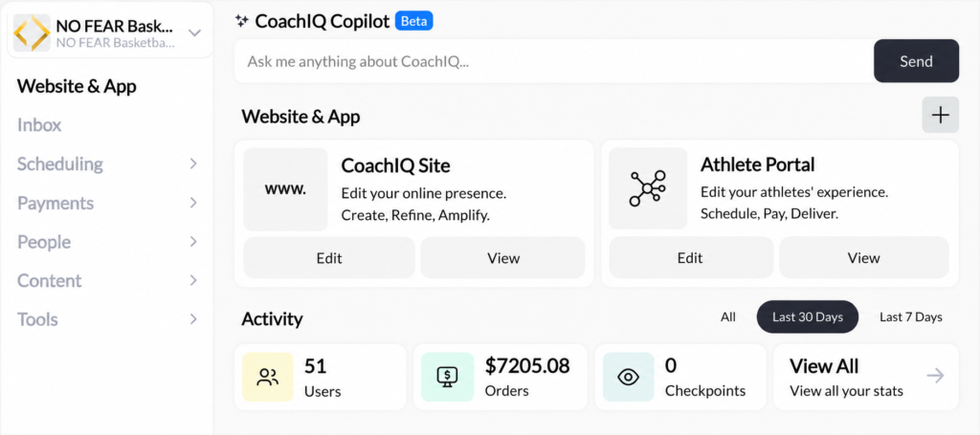The image size is (980, 435).
Task: Click the CoachIQ Copilot sparkle icon
Action: (242, 21)
